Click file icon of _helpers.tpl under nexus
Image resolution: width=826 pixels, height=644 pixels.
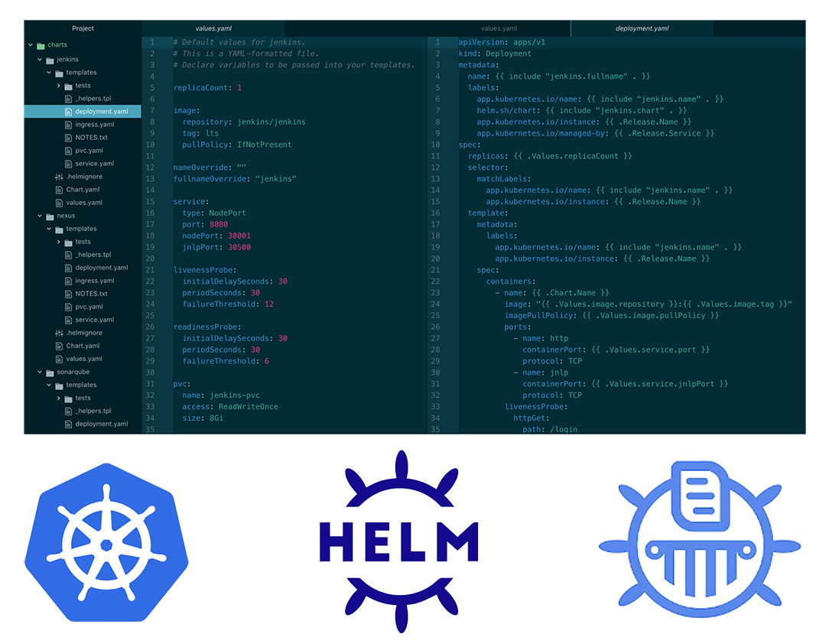click(x=68, y=255)
